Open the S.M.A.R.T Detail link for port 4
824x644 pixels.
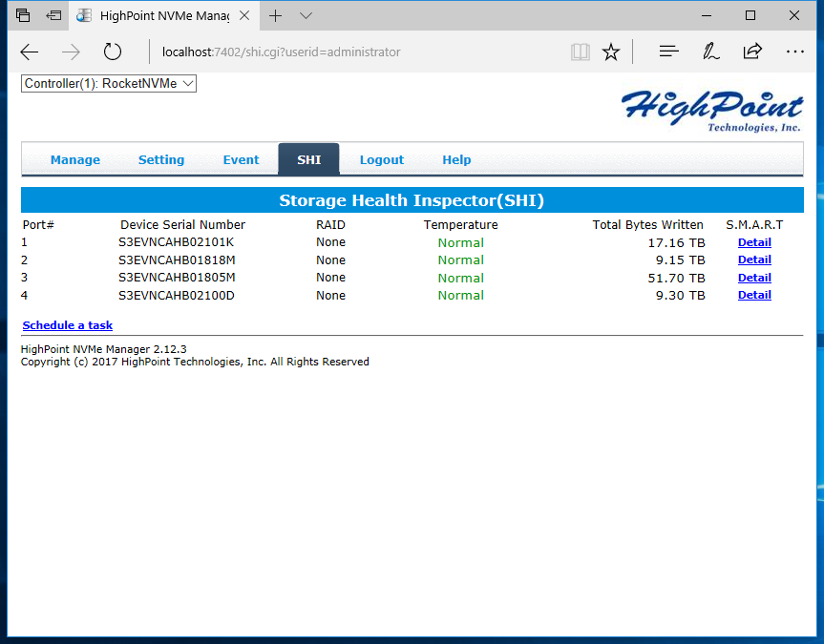754,295
